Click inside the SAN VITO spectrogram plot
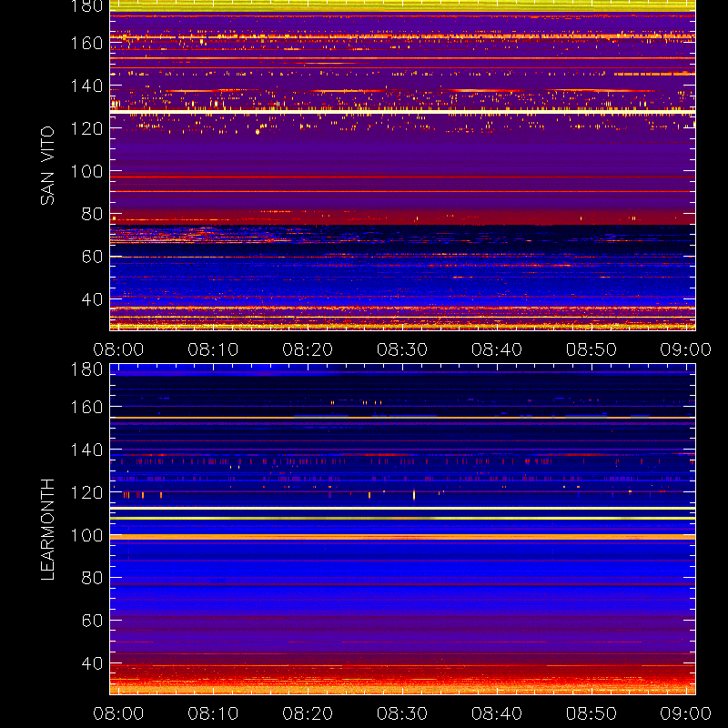Viewport: 728px width, 728px height. pos(402,166)
